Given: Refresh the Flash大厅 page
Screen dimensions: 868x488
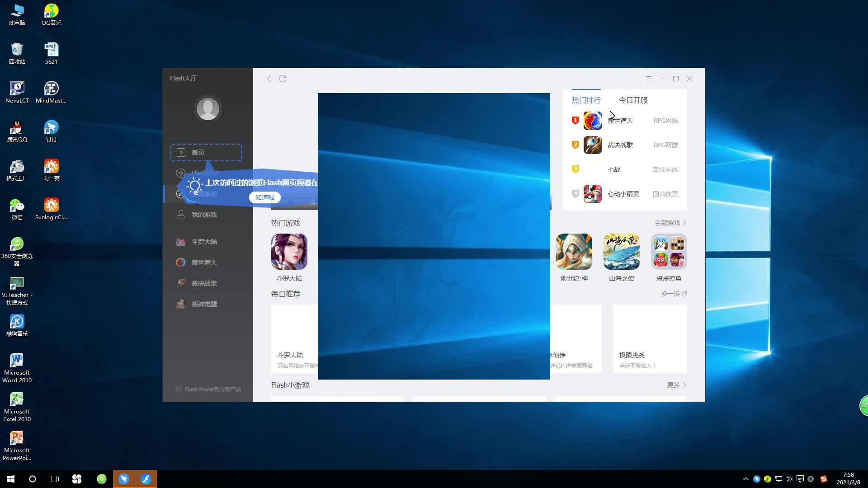Looking at the screenshot, I should point(283,79).
